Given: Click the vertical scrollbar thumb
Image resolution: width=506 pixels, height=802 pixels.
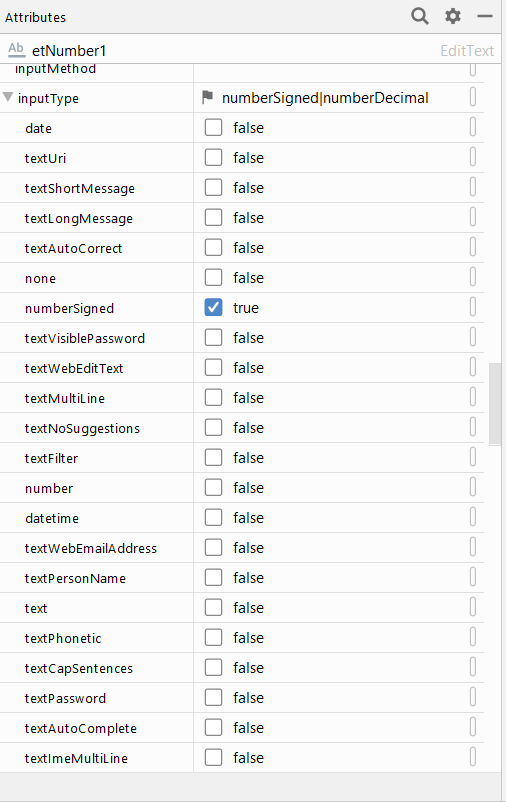Looking at the screenshot, I should 495,404.
